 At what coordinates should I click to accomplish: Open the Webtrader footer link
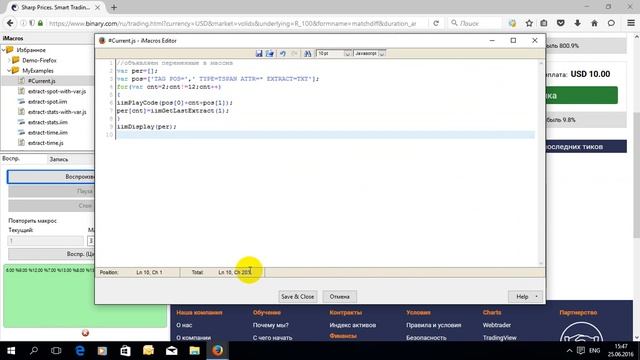tap(497, 325)
